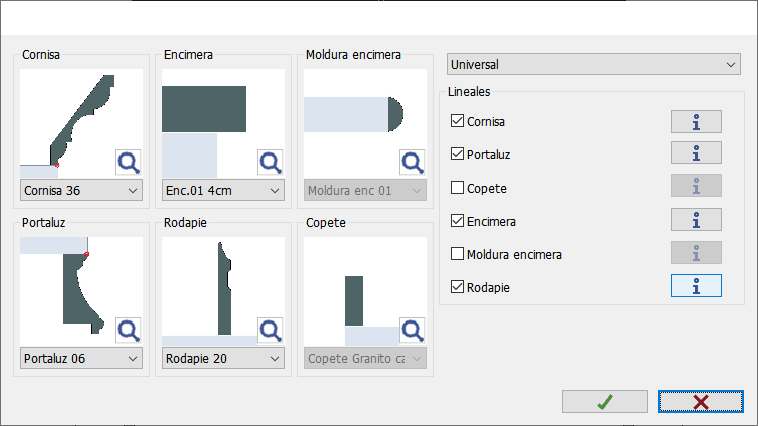Expand the Enc.01 4cm dropdown
758x426 pixels.
tap(223, 191)
